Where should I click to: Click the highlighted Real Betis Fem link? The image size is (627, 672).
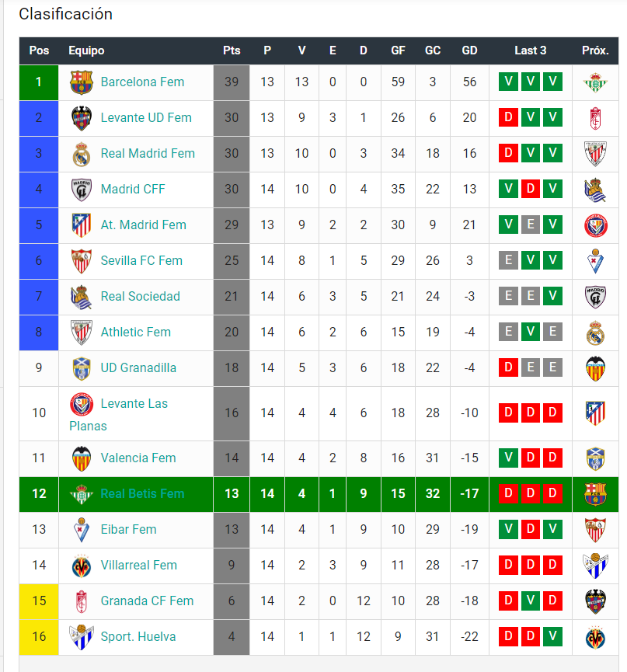(x=142, y=494)
